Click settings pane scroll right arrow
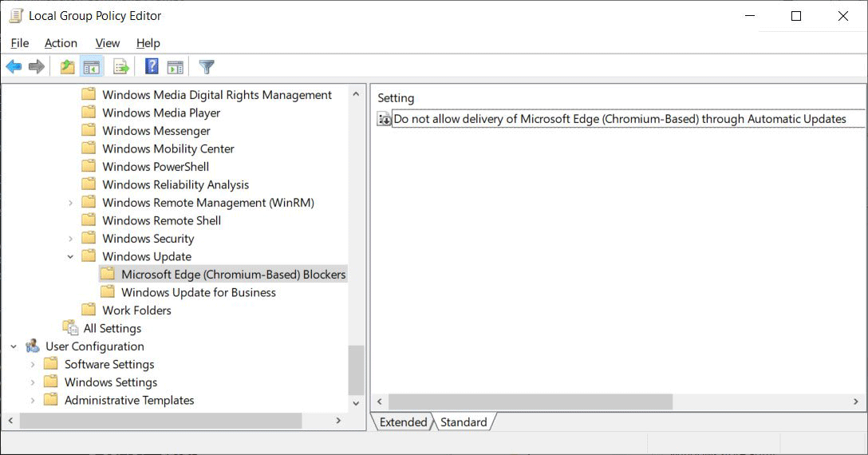Viewport: 868px width, 455px height. pyautogui.click(x=856, y=402)
